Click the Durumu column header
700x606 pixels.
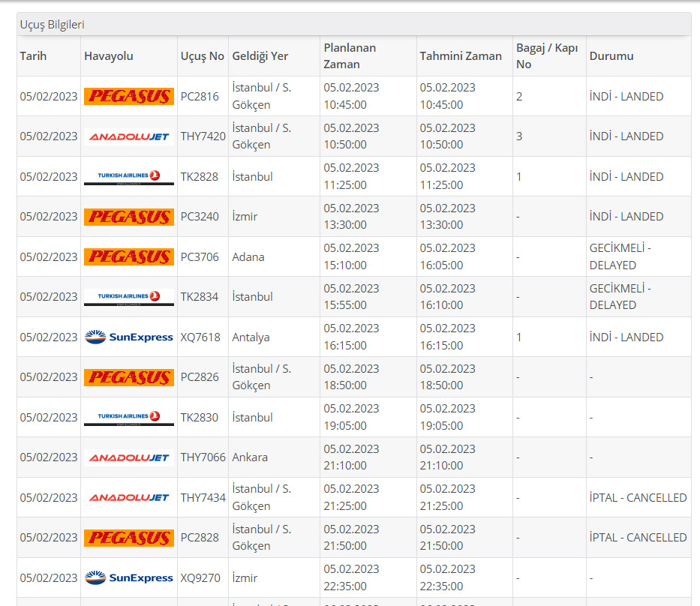click(611, 56)
